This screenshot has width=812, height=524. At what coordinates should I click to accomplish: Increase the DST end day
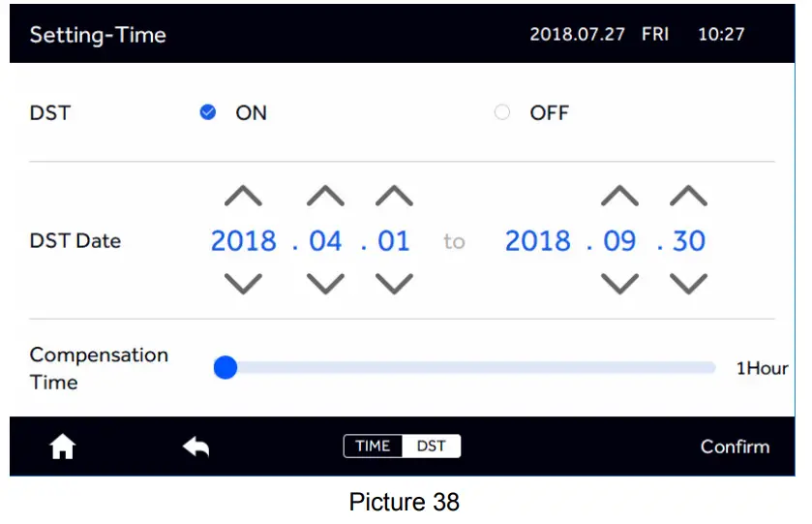[x=688, y=197]
